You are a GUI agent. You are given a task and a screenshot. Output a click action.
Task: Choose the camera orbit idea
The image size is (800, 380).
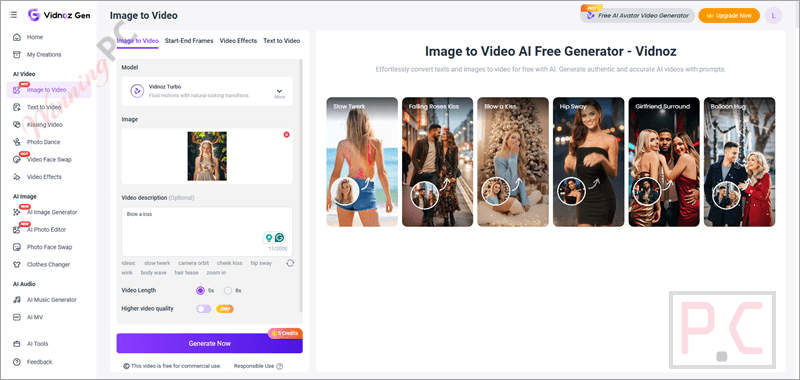click(193, 263)
